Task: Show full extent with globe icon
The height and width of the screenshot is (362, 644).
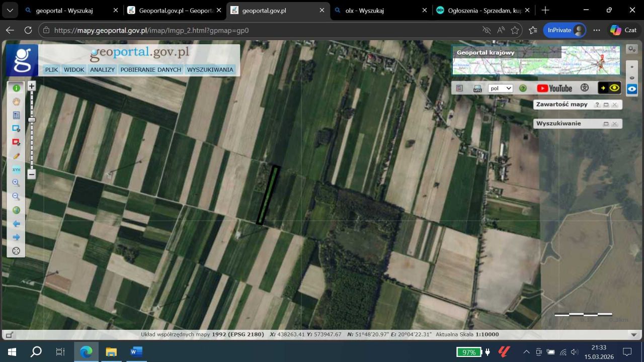Action: point(16,210)
